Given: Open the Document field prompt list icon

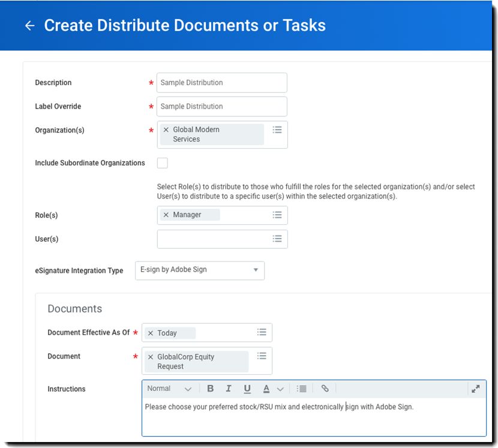Looking at the screenshot, I should [262, 356].
